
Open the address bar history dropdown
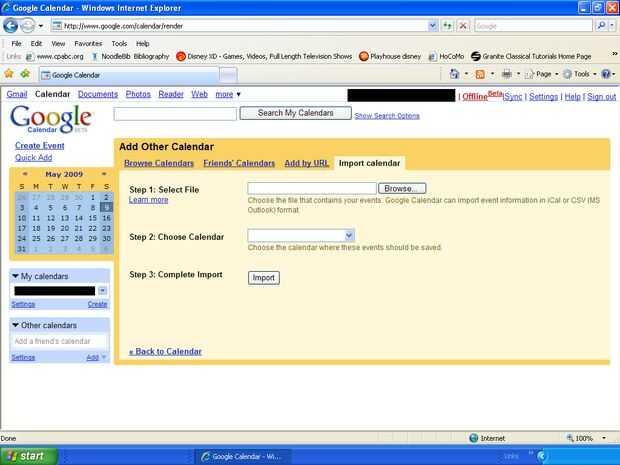(433, 26)
